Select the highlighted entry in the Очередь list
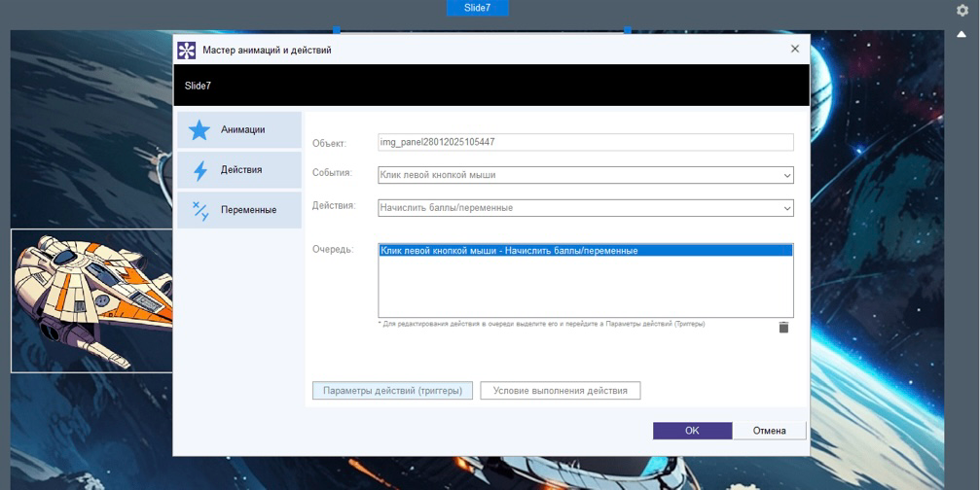 [585, 251]
